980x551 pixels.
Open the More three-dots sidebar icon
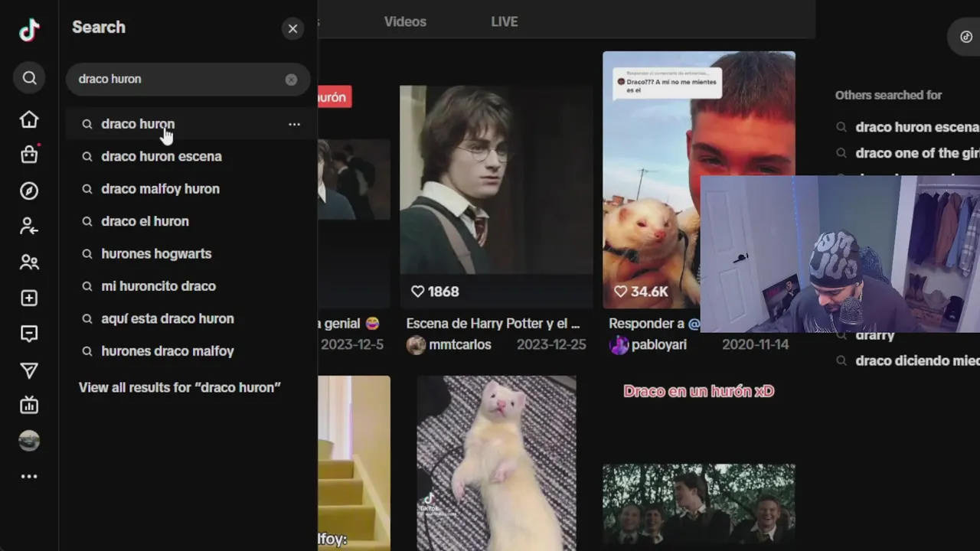[x=29, y=476]
